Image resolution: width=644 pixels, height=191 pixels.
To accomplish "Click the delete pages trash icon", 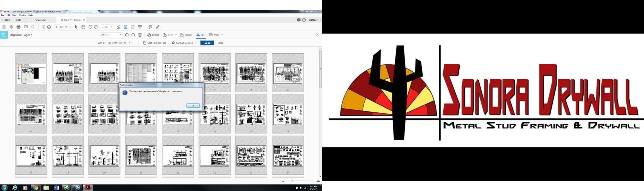I will [x=140, y=35].
